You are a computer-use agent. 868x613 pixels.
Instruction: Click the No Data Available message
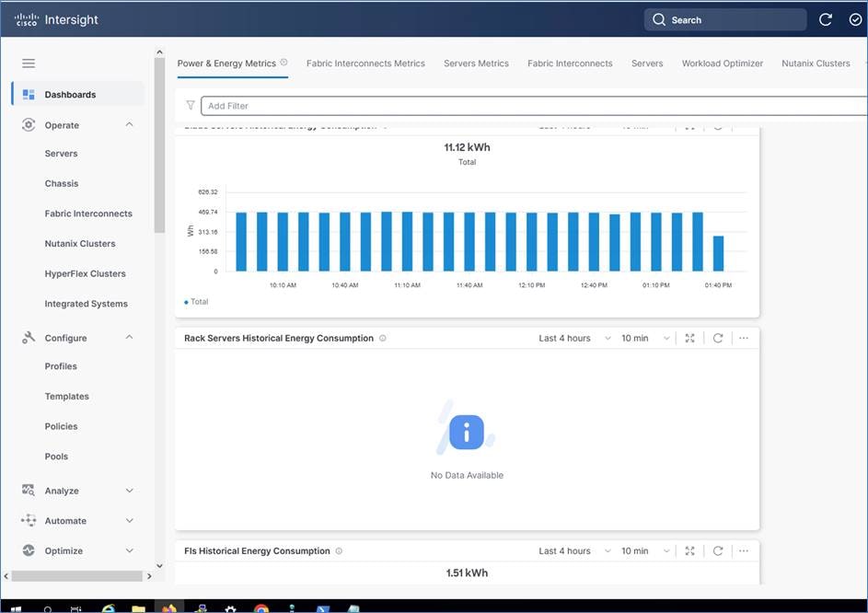[x=467, y=475]
